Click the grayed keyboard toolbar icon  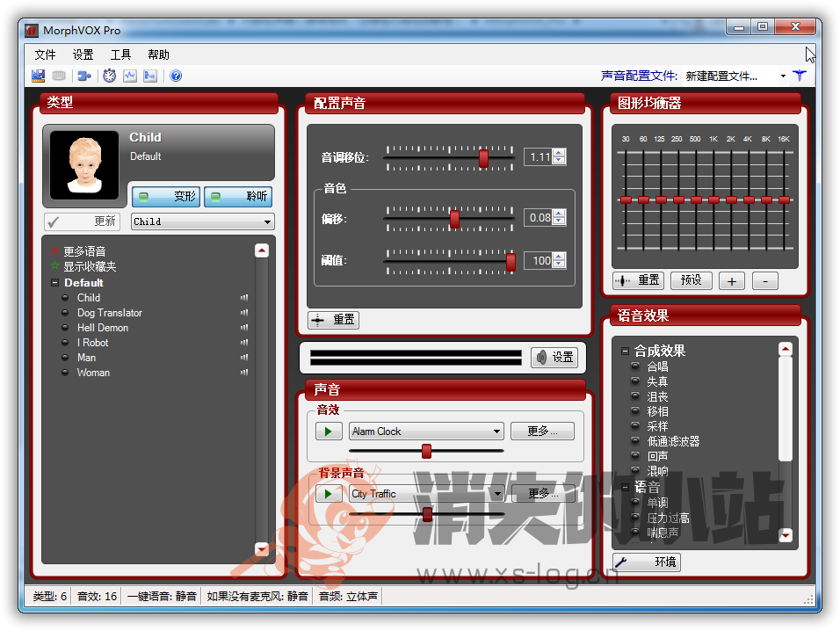(59, 76)
